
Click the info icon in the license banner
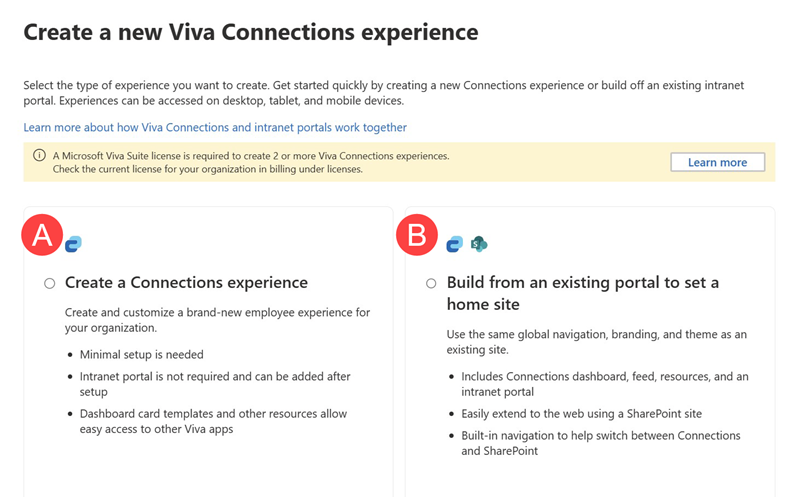click(x=39, y=156)
